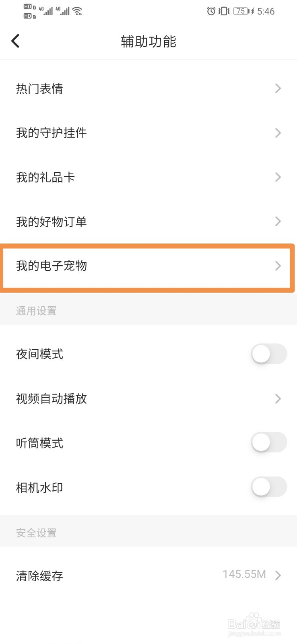Viewport: 297px width, 644px height.
Task: Tap the alarm clock status icon
Action: [x=211, y=11]
